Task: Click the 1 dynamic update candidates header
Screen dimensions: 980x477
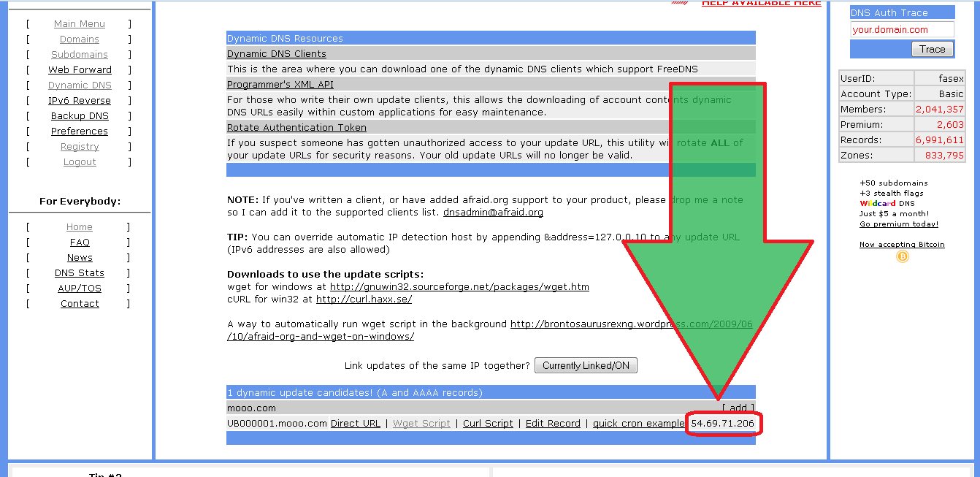Action: (x=491, y=393)
